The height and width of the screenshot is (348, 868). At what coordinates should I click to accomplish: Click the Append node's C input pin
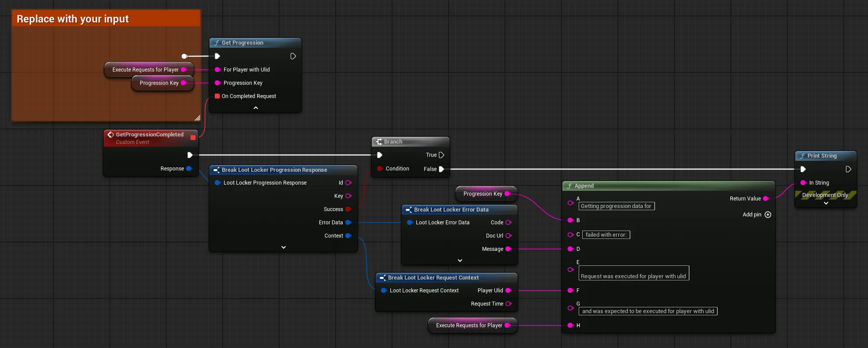click(x=570, y=235)
